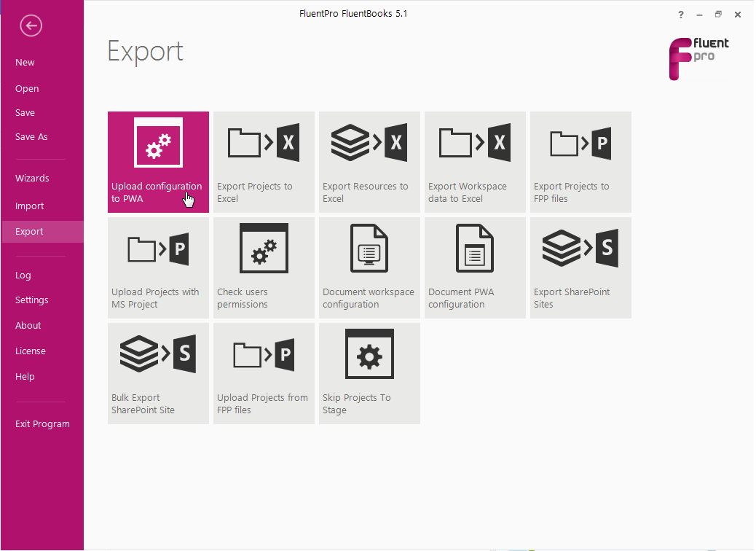This screenshot has width=756, height=551.
Task: Open Document workspace configuration tile
Action: pyautogui.click(x=369, y=267)
